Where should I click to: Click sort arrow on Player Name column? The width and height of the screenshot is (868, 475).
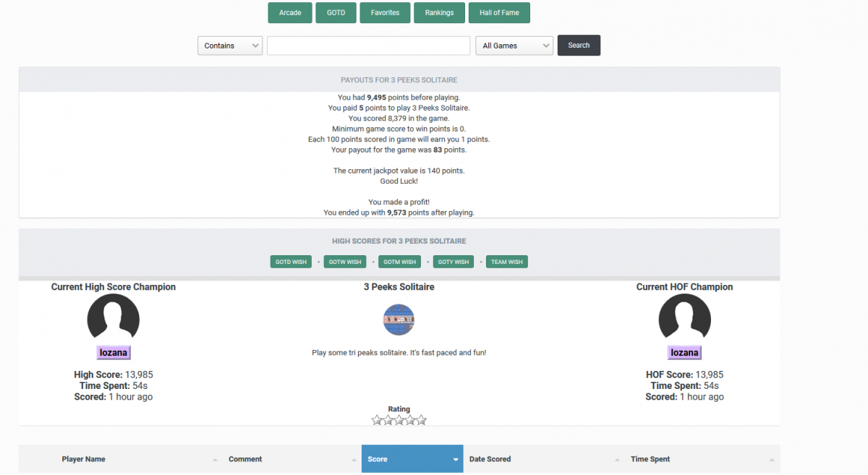click(215, 460)
